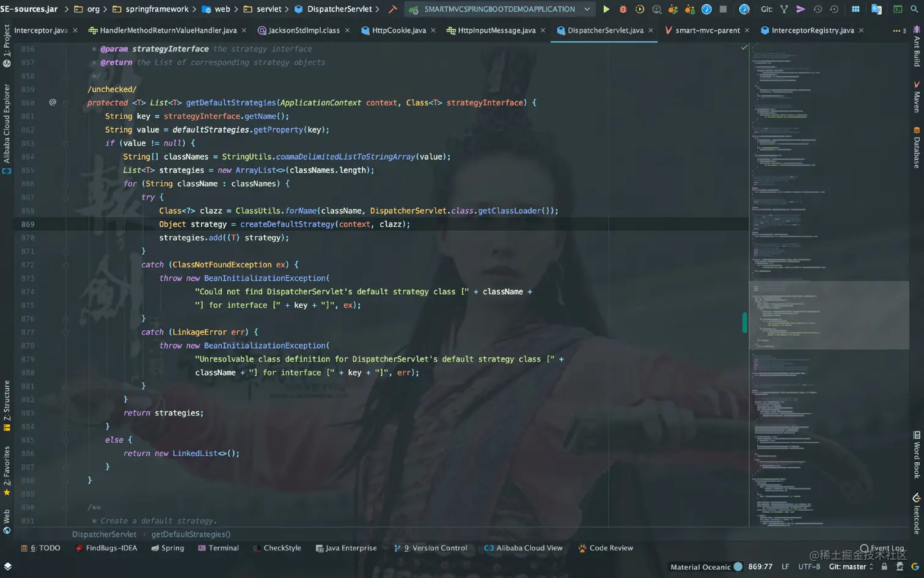This screenshot has height=578, width=924.
Task: Change LF line separator in status bar
Action: click(785, 567)
